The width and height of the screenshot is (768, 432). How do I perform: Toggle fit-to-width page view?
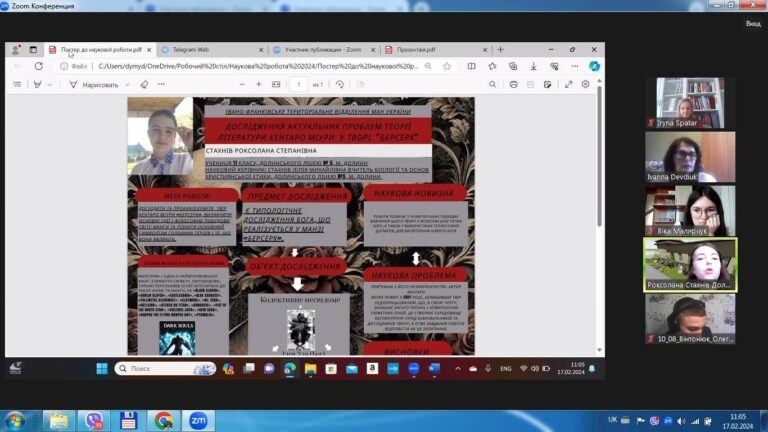276,84
